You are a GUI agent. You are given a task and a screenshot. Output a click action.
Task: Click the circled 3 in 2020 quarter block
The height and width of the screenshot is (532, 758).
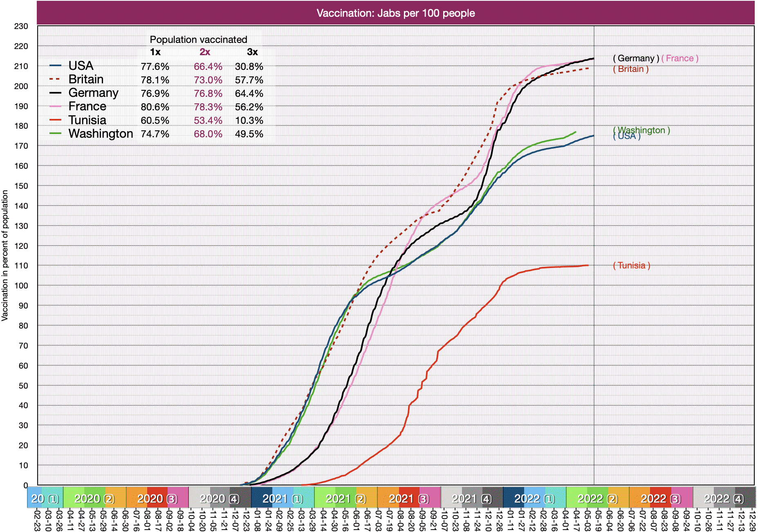click(172, 499)
